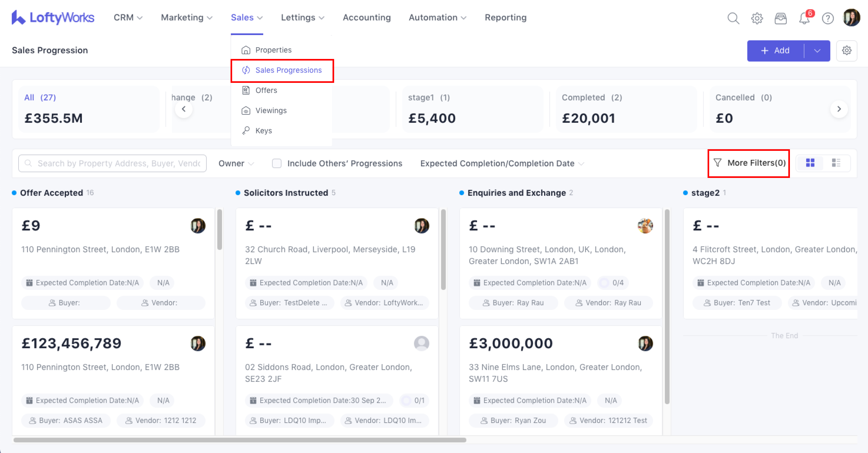The width and height of the screenshot is (868, 453).
Task: Expand the Owner filter dropdown
Action: click(x=236, y=163)
